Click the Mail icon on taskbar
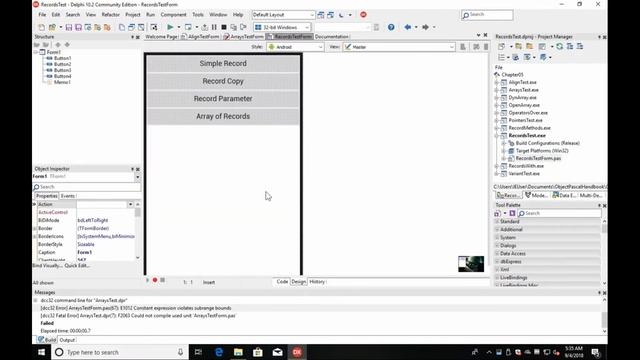 [278, 352]
